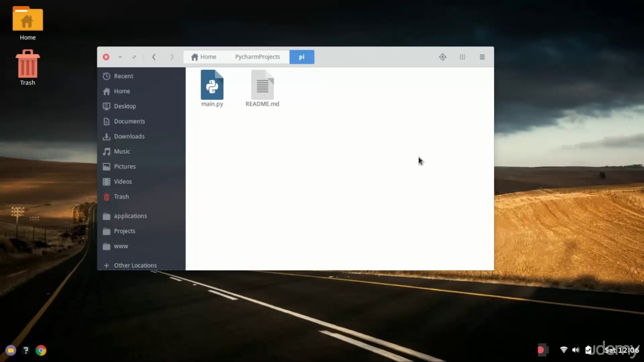The image size is (644, 362).
Task: Go back with the left arrow
Action: [x=154, y=57]
